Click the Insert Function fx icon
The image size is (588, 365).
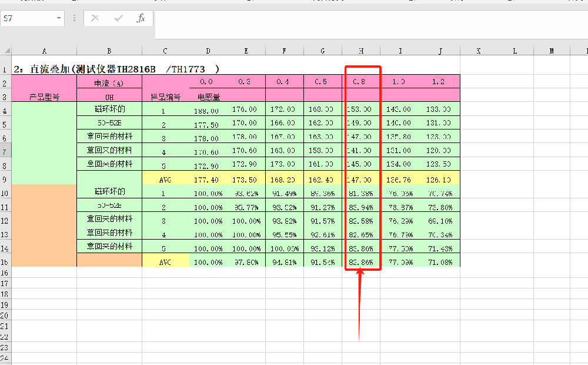141,18
